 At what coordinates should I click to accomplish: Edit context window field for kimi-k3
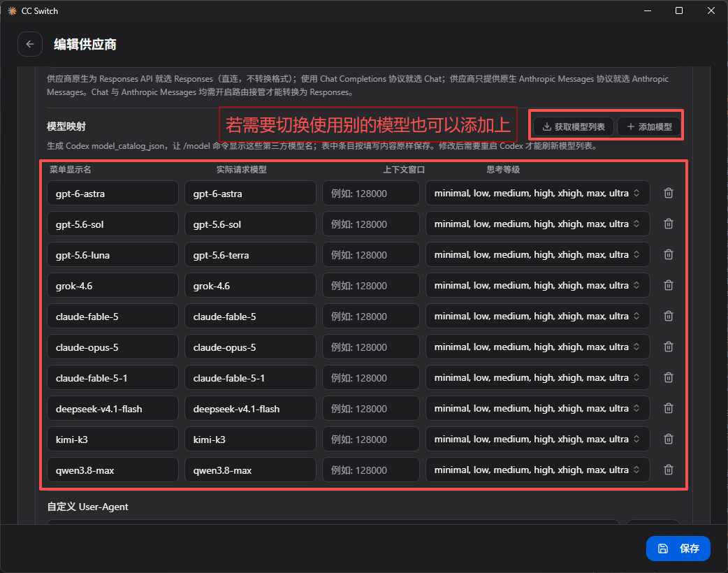[371, 440]
